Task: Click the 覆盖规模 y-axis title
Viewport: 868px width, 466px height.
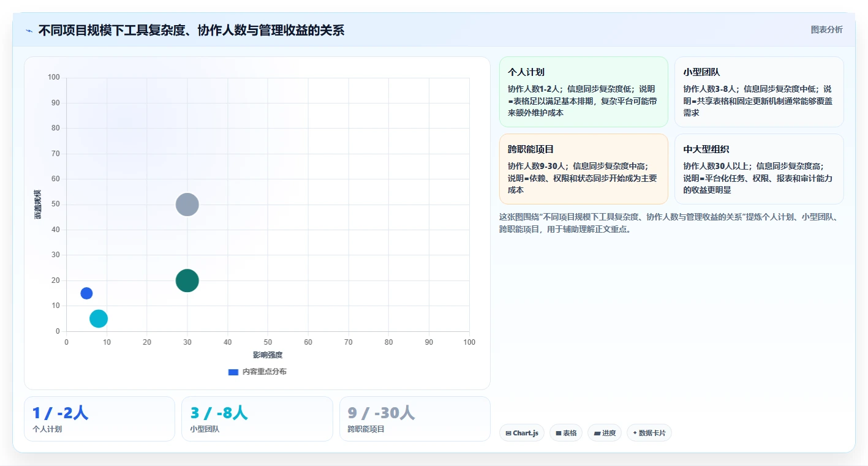Action: point(37,205)
